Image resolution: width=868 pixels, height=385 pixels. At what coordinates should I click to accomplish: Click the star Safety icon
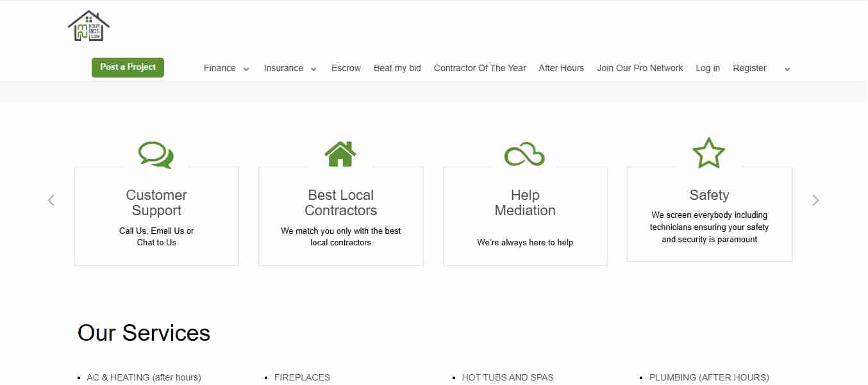coord(708,153)
